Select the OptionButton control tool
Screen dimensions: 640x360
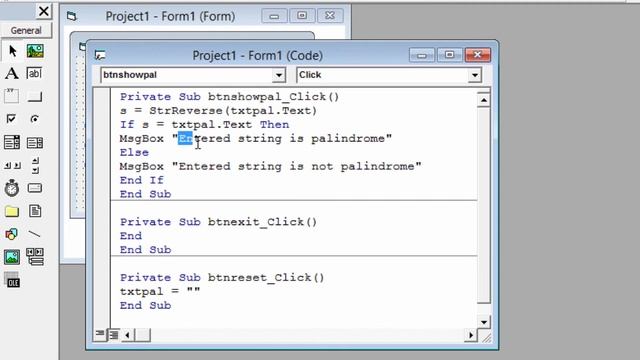click(x=35, y=119)
